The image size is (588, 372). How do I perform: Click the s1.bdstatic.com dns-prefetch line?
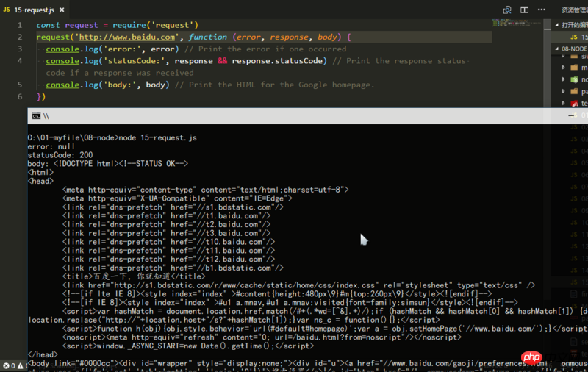click(173, 207)
